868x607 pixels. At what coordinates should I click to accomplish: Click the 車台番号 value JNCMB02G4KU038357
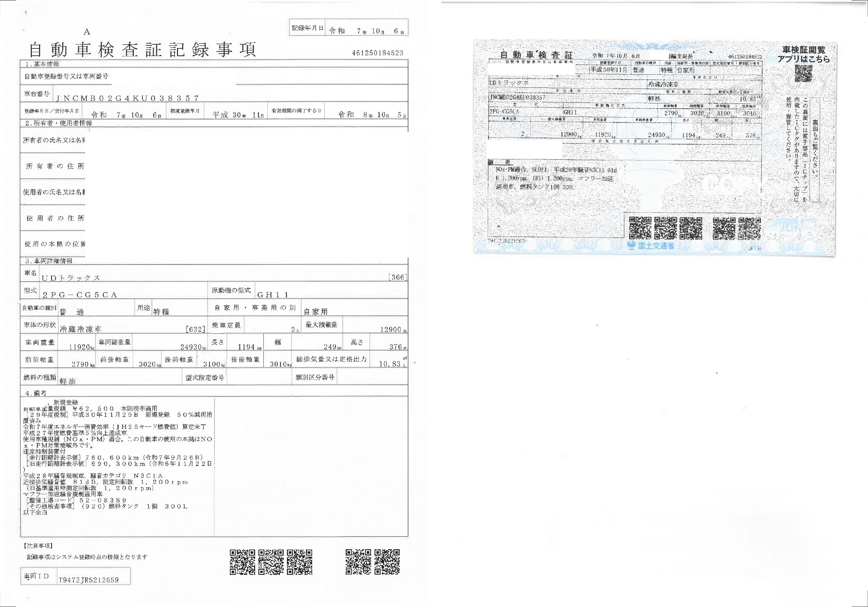point(127,98)
